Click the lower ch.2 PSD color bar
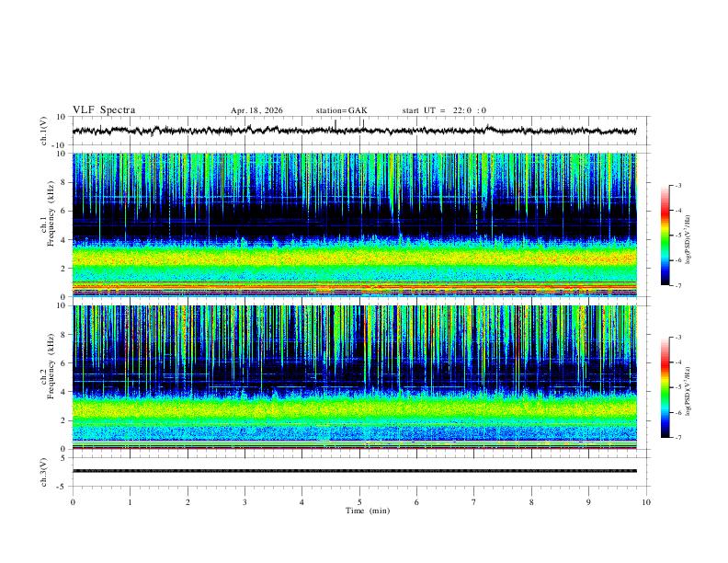Screen dimensions: 728x563 (665, 387)
